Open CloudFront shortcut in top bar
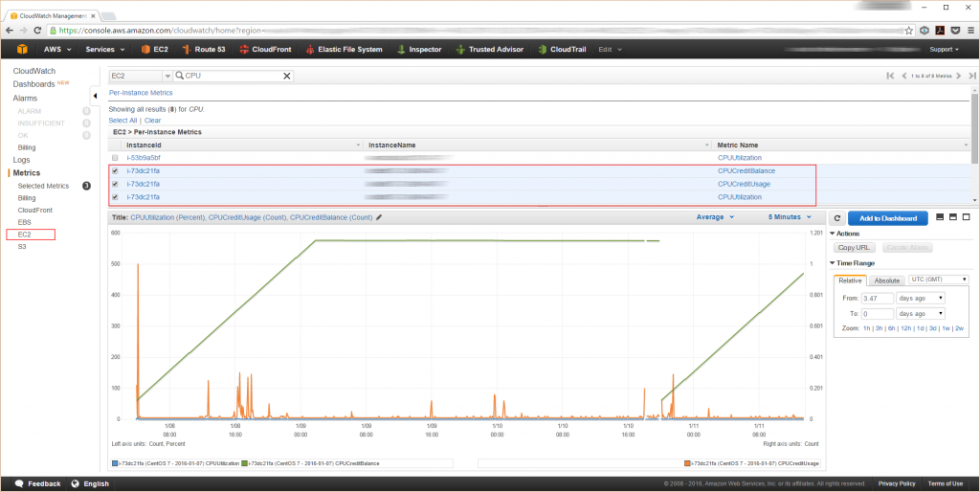Image resolution: width=980 pixels, height=492 pixels. 264,50
